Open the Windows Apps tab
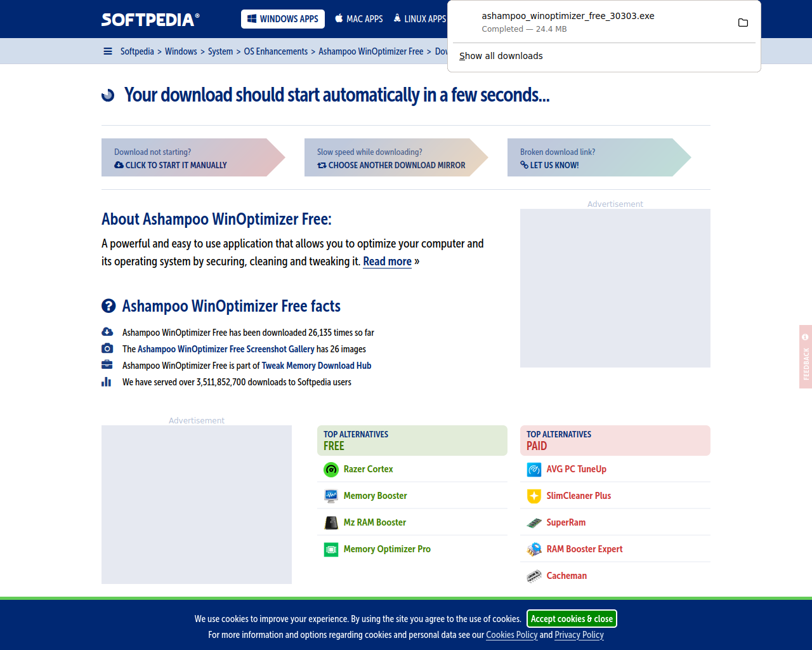The height and width of the screenshot is (650, 812). pos(283,19)
